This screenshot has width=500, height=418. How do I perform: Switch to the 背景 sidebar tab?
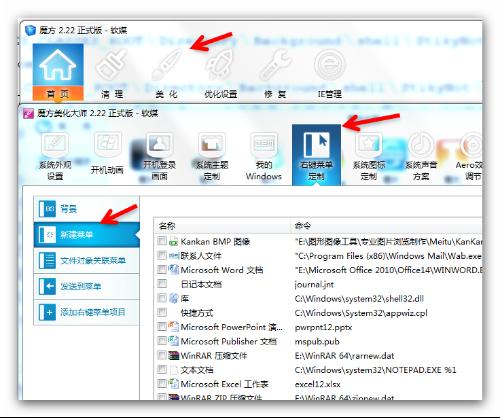click(x=87, y=209)
